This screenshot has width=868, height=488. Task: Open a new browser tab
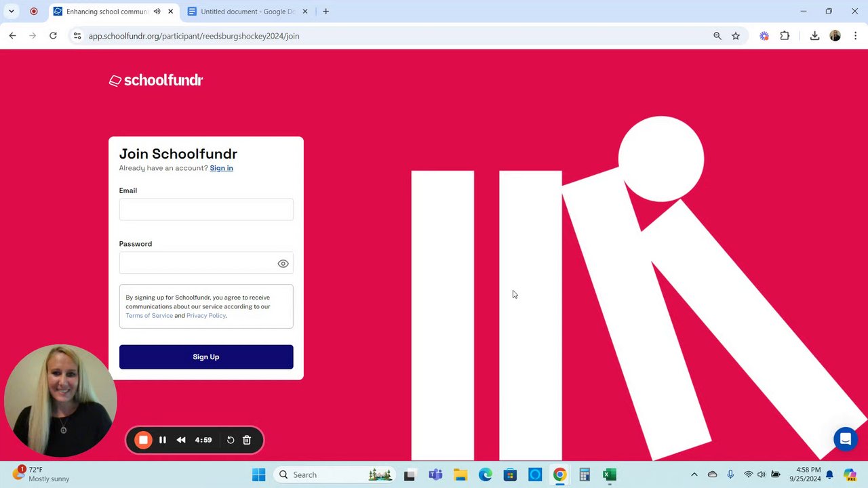coord(326,12)
